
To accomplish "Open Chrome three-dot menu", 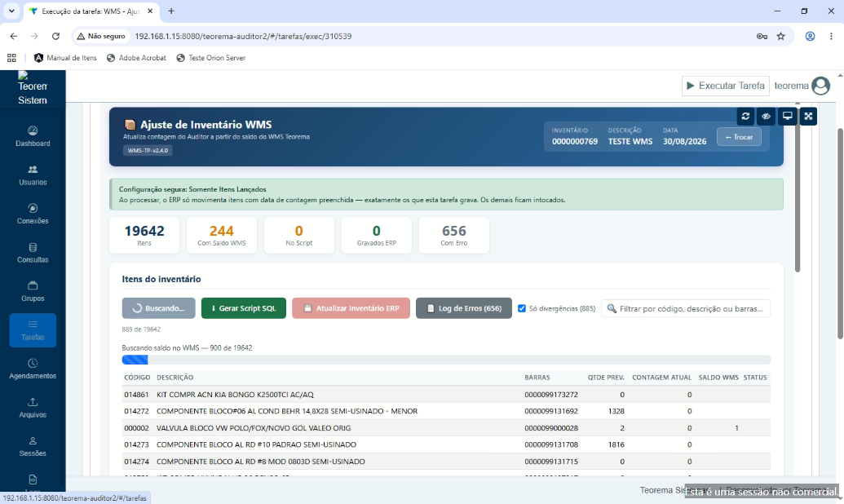I will coord(831,36).
